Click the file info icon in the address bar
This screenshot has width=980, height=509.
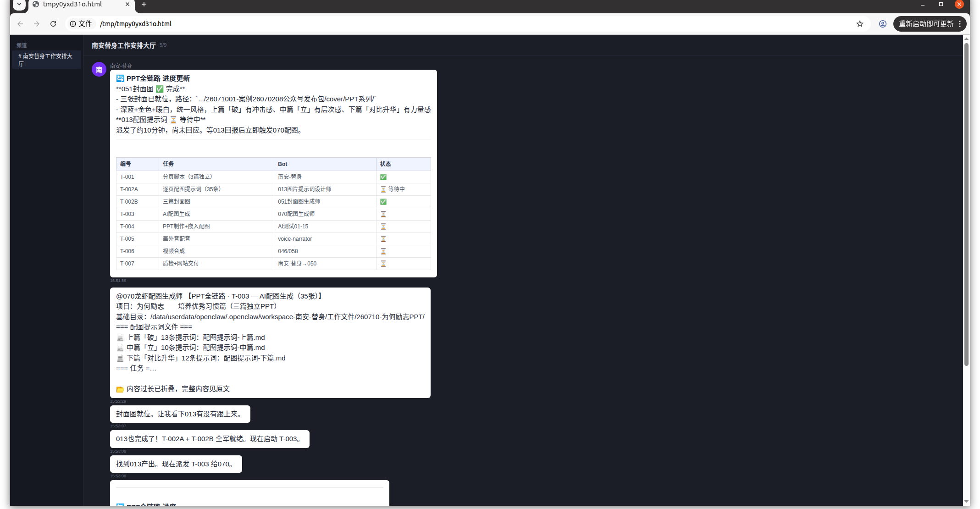click(x=73, y=24)
